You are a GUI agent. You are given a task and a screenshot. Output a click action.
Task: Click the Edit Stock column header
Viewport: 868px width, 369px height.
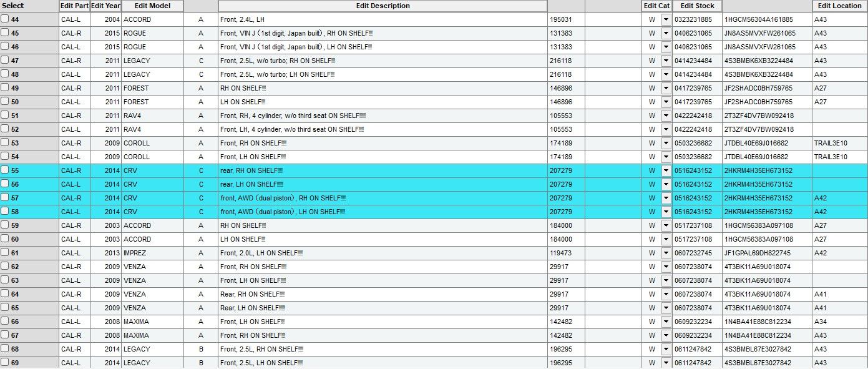pyautogui.click(x=697, y=6)
